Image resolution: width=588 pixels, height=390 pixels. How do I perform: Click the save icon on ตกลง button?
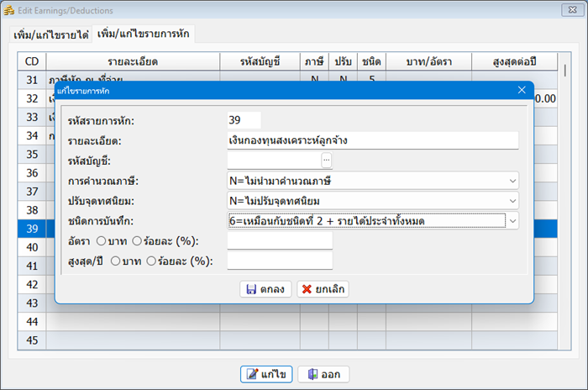(x=250, y=289)
